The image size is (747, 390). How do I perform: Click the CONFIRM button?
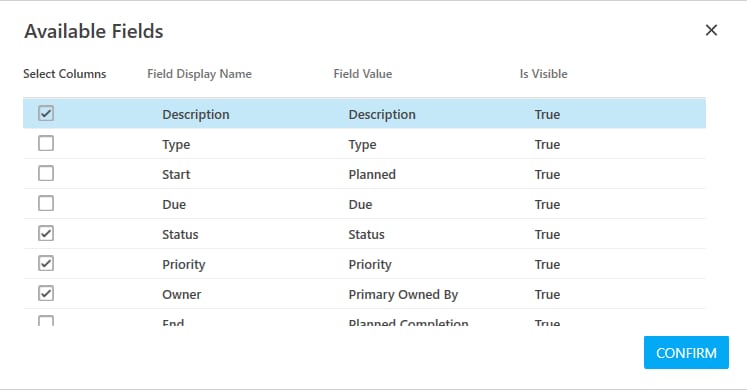coord(686,352)
